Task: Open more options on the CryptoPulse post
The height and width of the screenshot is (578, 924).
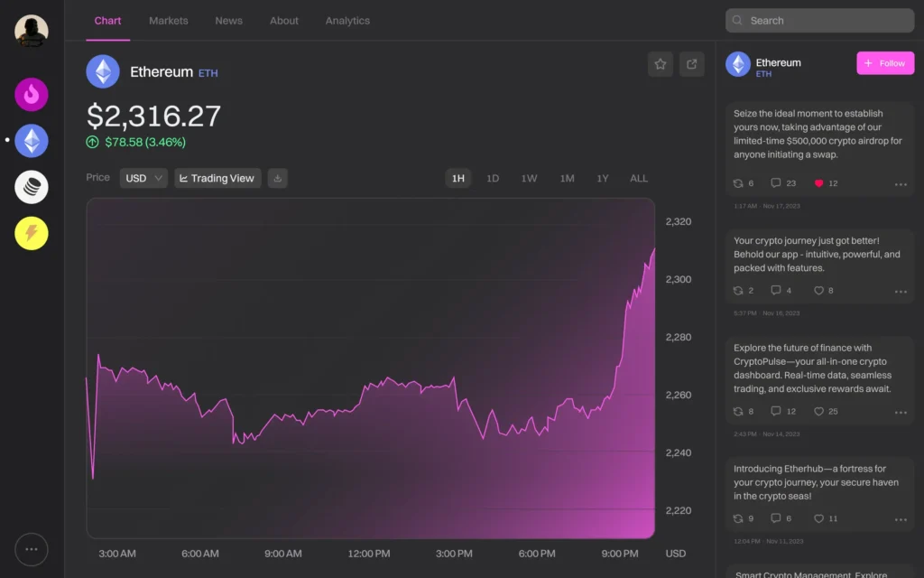Action: pyautogui.click(x=901, y=412)
